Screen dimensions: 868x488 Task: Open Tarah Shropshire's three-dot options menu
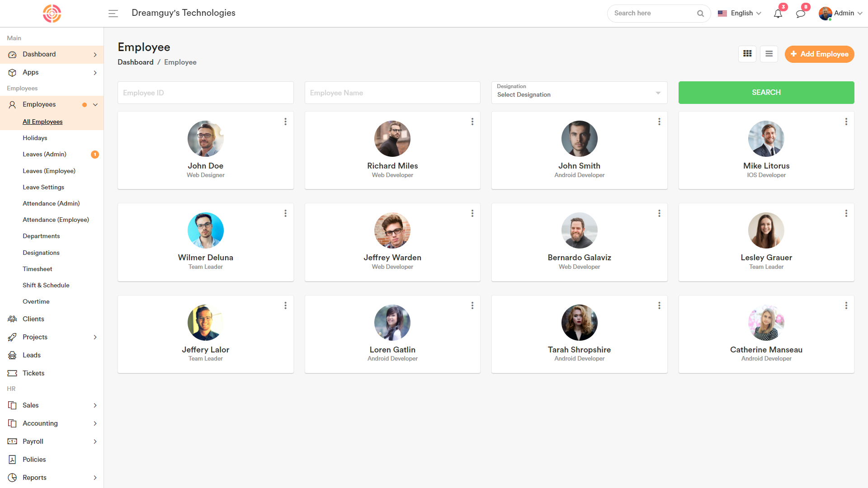point(659,305)
